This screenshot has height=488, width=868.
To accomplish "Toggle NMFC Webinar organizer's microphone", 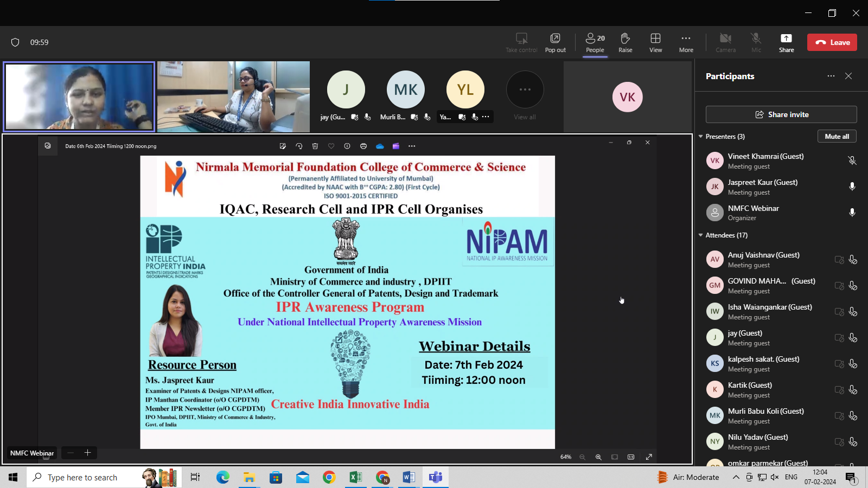I will [852, 213].
